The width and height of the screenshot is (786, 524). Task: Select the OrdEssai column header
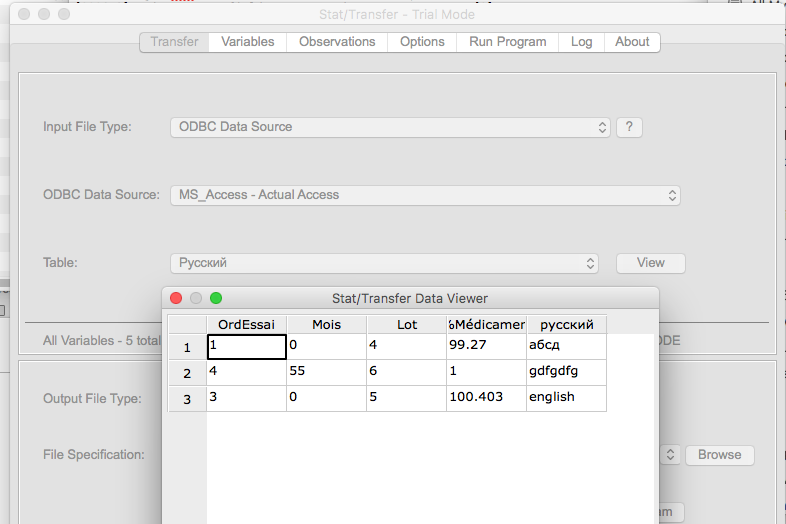coord(246,324)
